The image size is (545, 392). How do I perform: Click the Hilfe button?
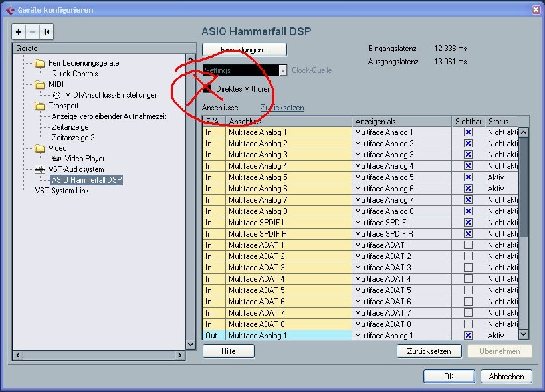pyautogui.click(x=229, y=351)
